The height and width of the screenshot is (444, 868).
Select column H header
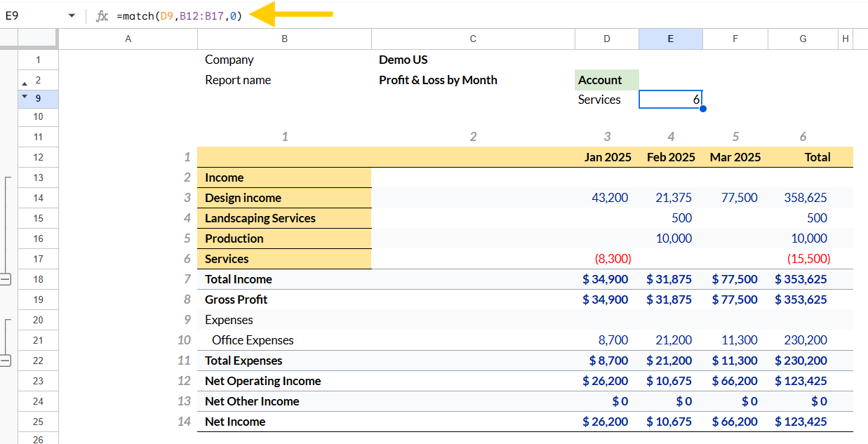tap(846, 39)
